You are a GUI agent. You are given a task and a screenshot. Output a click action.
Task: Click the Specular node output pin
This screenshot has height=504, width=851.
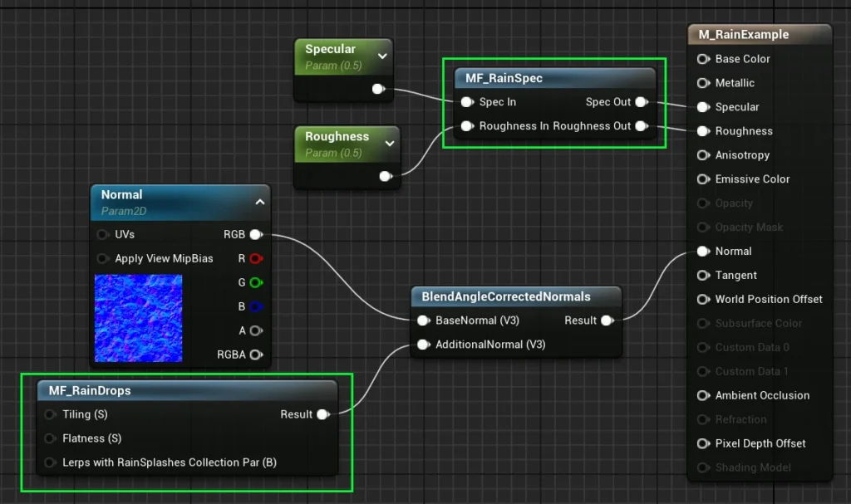point(378,89)
